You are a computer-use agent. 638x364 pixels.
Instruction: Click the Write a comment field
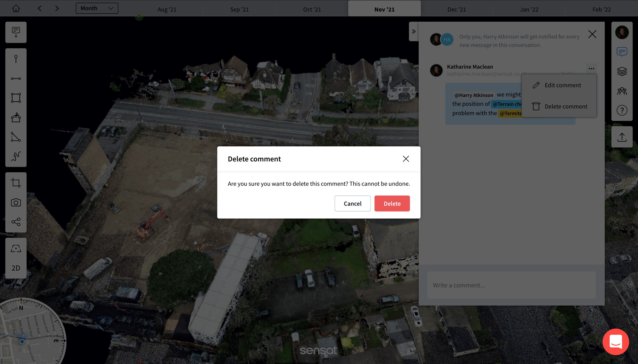point(512,285)
